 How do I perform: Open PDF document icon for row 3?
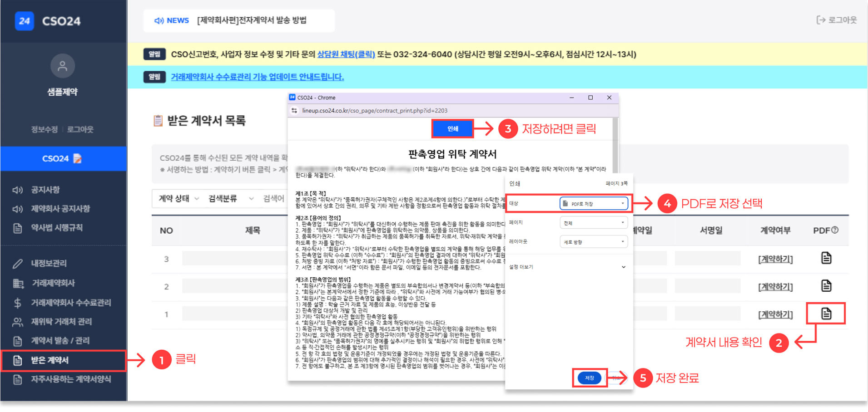(x=826, y=258)
